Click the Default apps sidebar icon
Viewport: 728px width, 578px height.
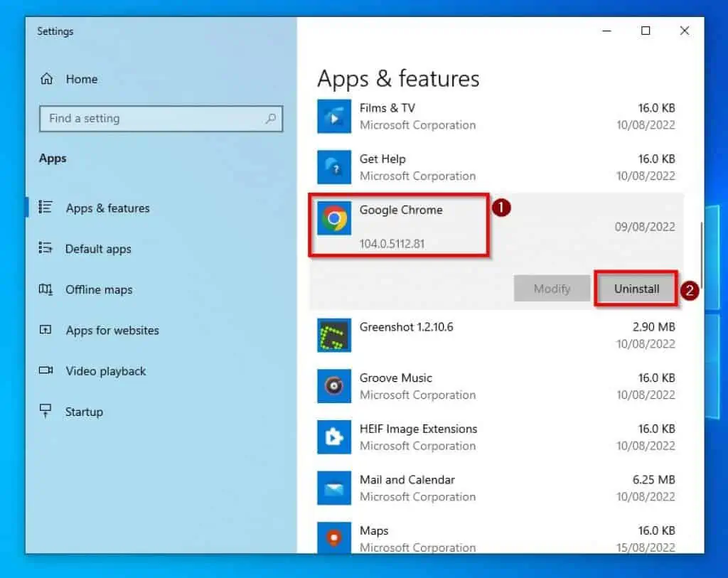[45, 248]
